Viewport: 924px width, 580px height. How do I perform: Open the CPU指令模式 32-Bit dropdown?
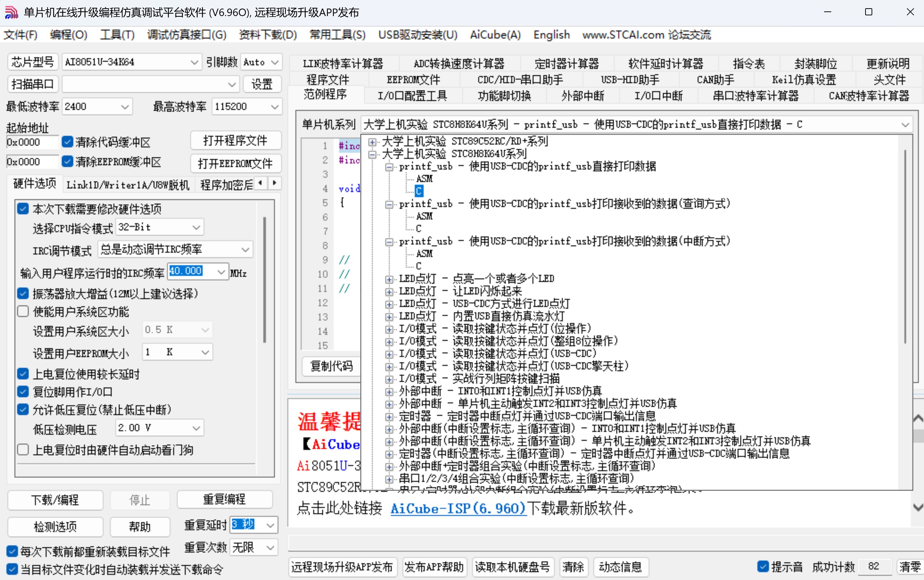tap(196, 227)
